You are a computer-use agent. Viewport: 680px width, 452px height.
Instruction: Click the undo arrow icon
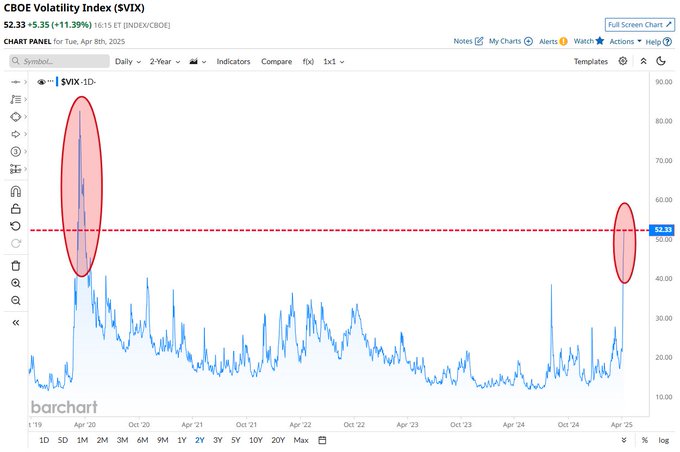(15, 226)
